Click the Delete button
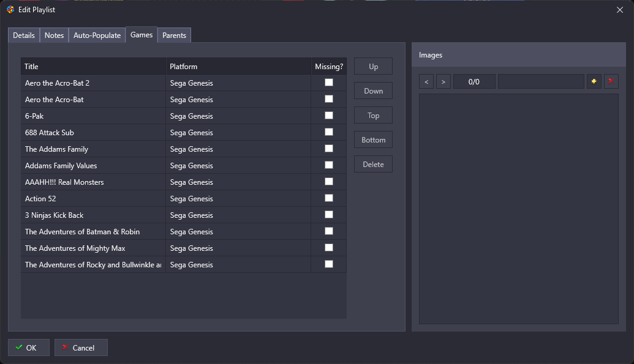This screenshot has width=634, height=364. (373, 165)
